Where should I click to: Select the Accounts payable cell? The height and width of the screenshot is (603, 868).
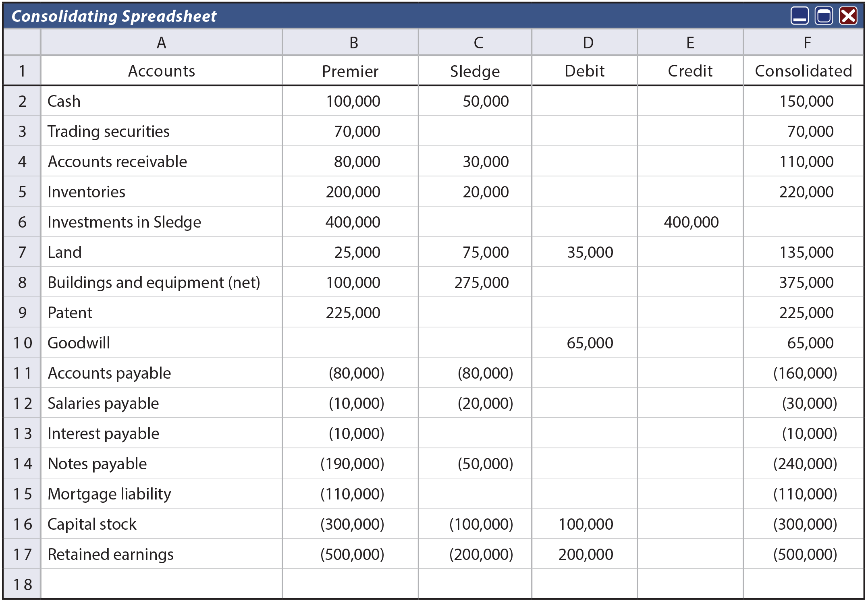click(x=161, y=373)
